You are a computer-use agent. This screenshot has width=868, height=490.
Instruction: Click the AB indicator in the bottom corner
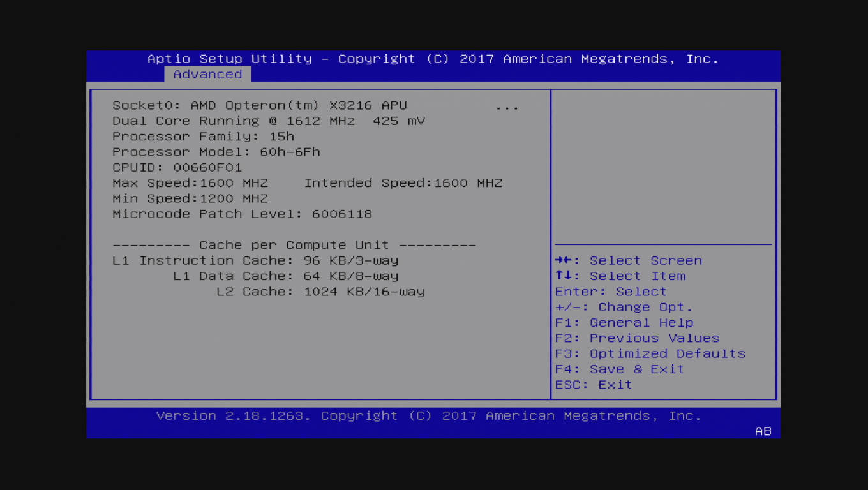[x=763, y=432]
